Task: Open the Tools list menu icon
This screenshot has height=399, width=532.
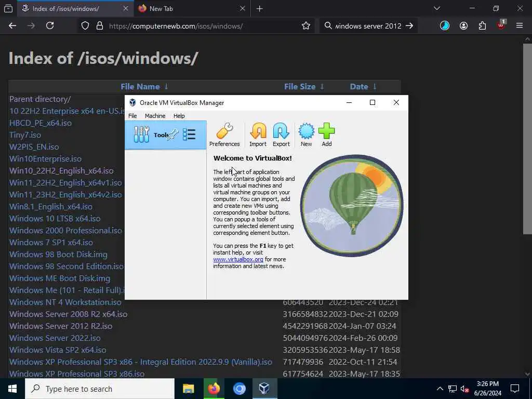Action: (189, 135)
